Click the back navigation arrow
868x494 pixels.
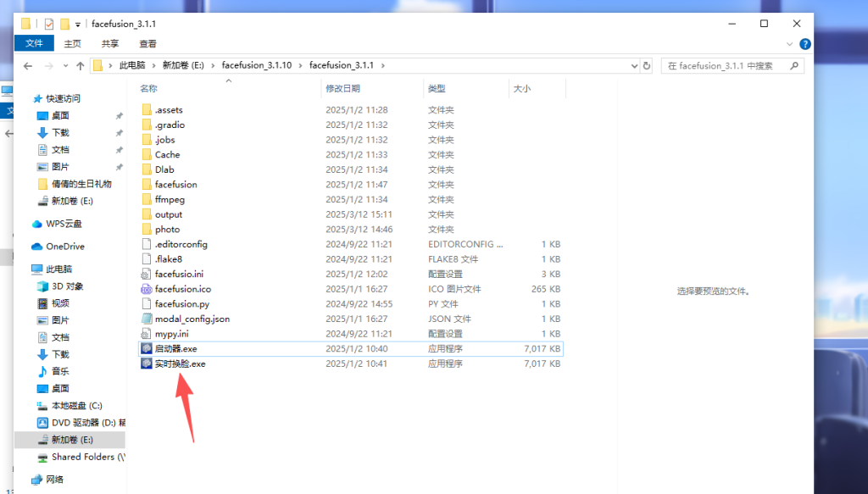pyautogui.click(x=28, y=65)
